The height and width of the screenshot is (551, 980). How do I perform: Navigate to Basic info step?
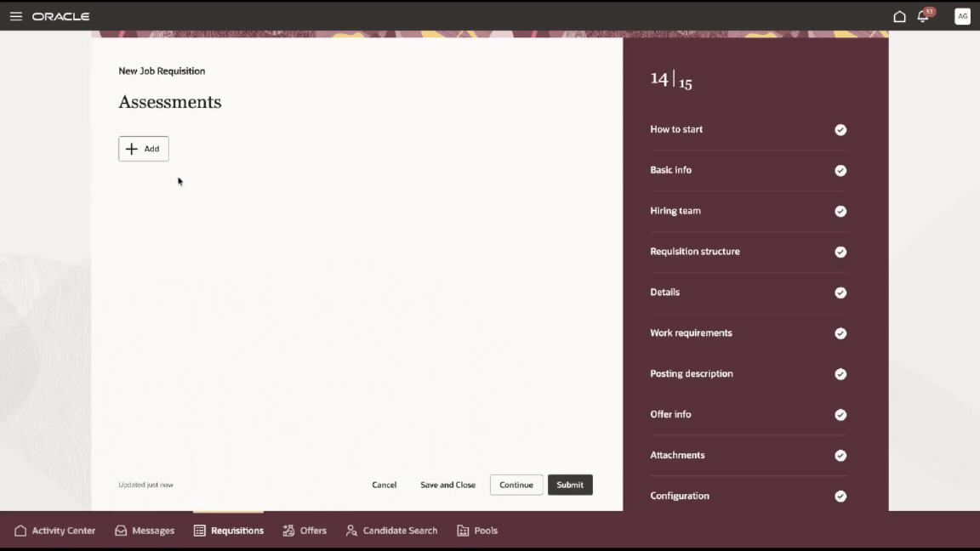[670, 170]
